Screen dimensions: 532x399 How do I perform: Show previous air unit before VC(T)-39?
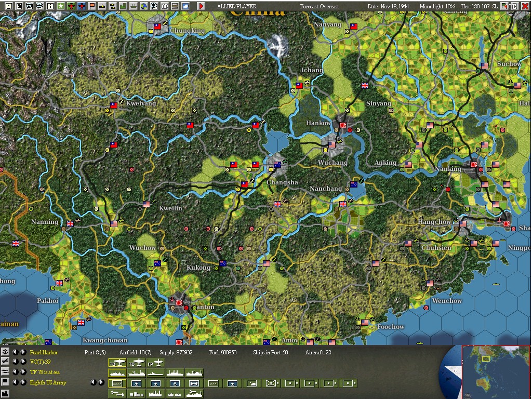[15, 362]
